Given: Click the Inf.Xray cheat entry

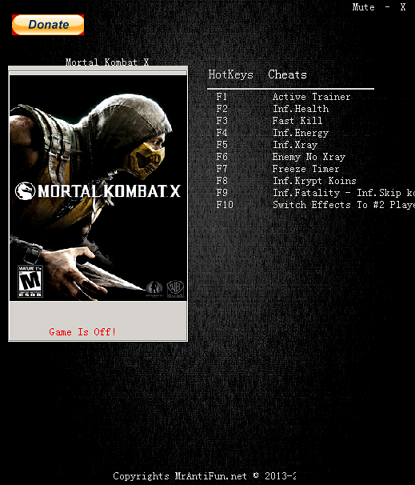Looking at the screenshot, I should [295, 145].
